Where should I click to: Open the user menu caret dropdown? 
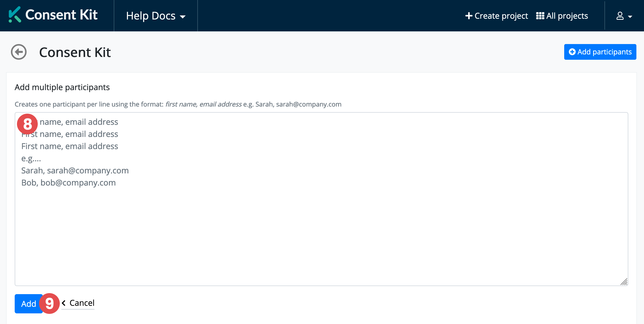pos(630,17)
